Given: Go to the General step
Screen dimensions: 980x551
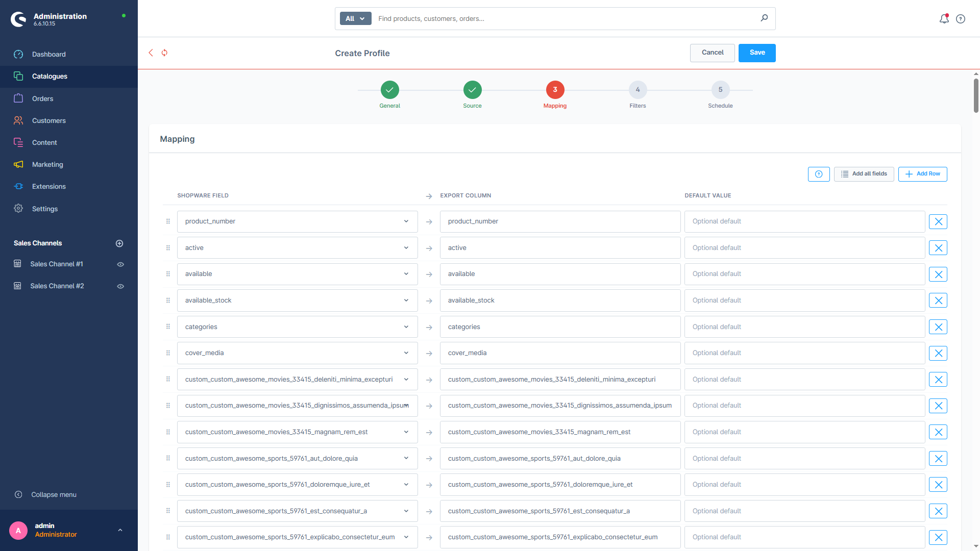Looking at the screenshot, I should click(x=390, y=90).
